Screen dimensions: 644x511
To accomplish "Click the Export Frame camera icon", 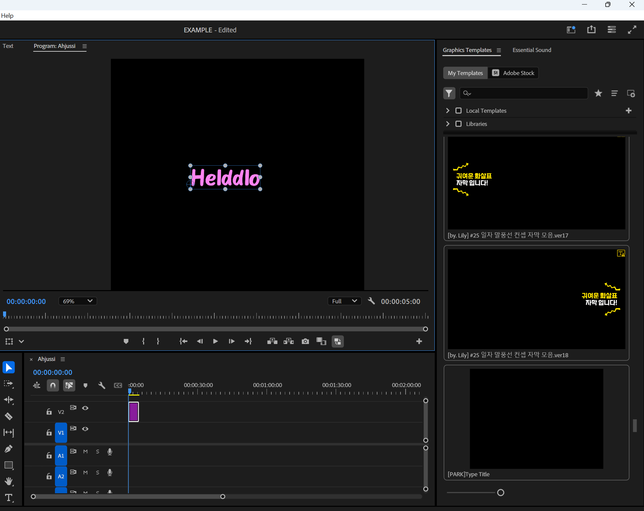I will point(305,341).
